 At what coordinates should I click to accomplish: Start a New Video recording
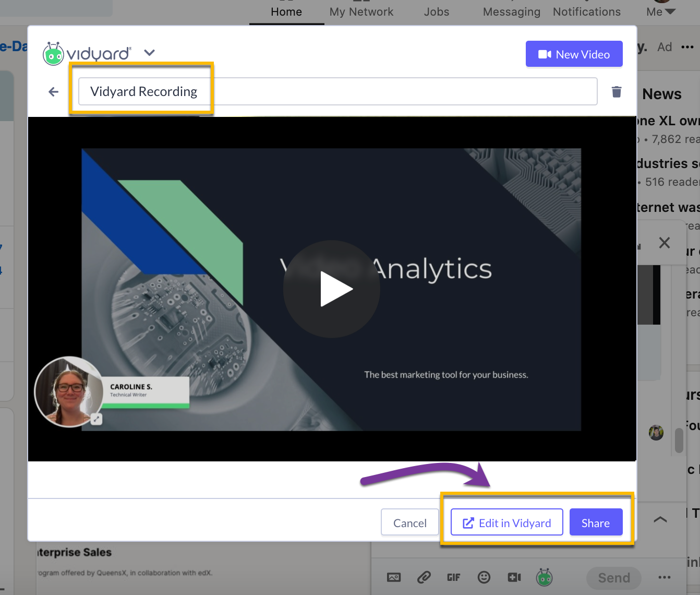pyautogui.click(x=574, y=54)
